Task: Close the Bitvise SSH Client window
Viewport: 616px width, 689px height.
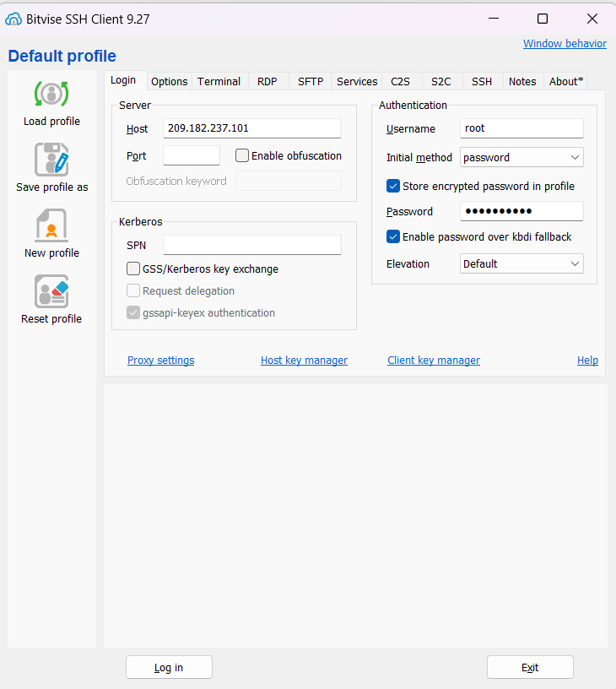Action: point(592,19)
